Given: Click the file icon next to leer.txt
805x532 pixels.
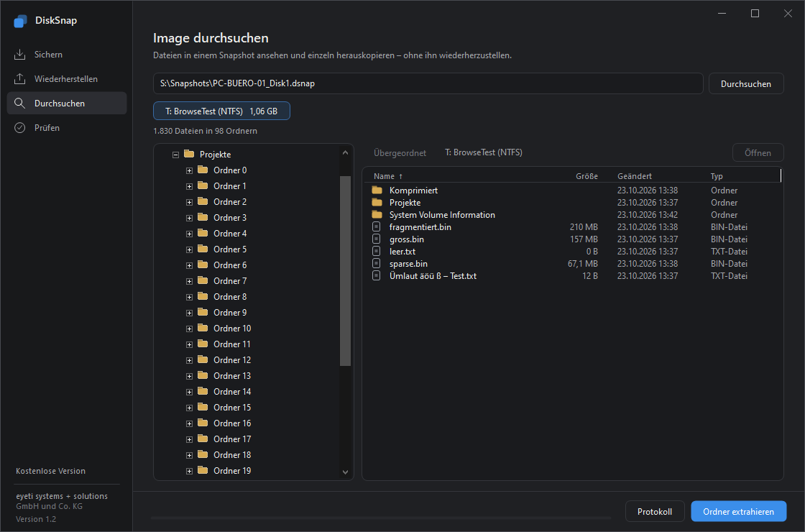Looking at the screenshot, I should pyautogui.click(x=377, y=252).
